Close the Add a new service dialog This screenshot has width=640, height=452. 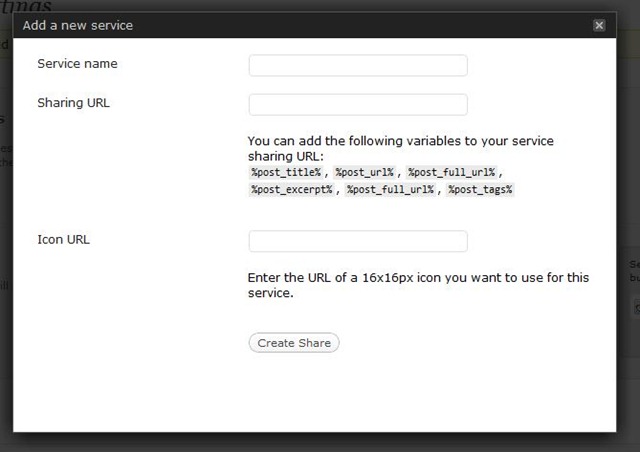[x=599, y=25]
